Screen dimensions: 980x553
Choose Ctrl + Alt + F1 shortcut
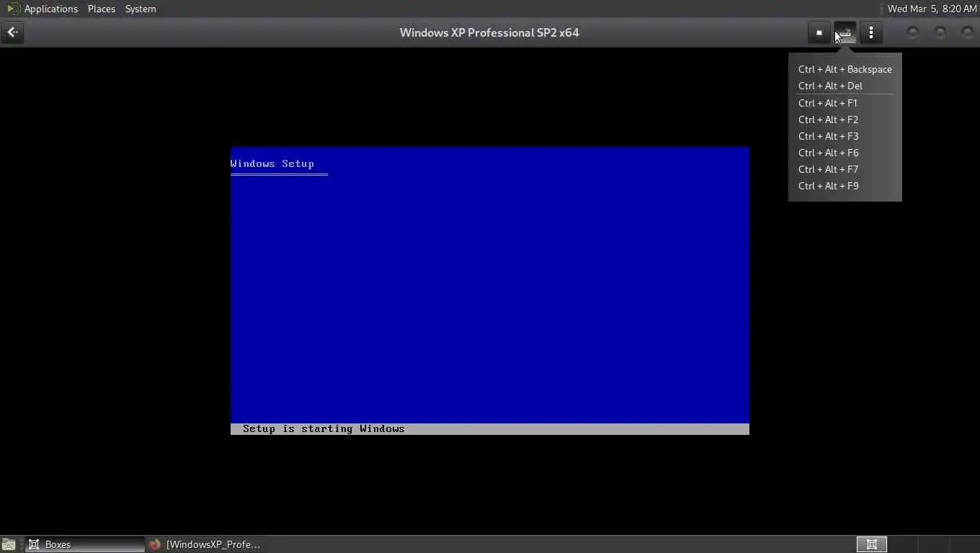(845, 103)
